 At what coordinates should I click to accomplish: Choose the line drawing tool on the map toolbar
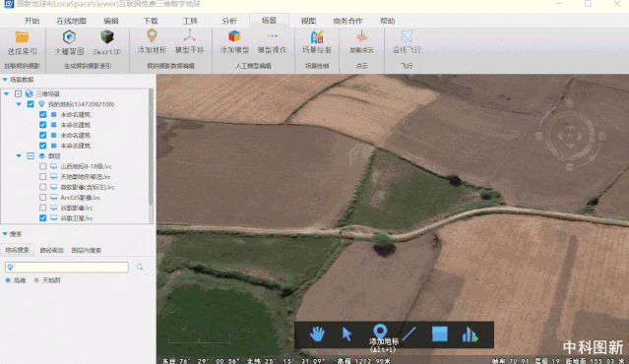(409, 334)
